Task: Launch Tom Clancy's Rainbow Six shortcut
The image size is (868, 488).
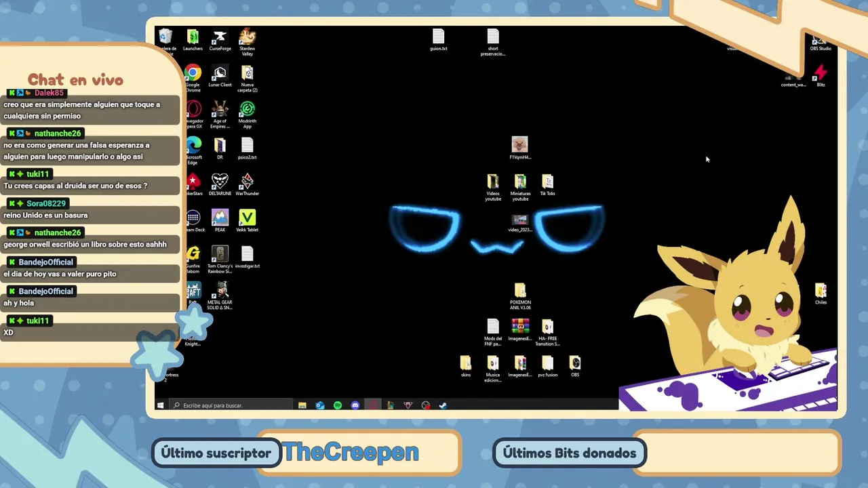Action: click(x=220, y=259)
